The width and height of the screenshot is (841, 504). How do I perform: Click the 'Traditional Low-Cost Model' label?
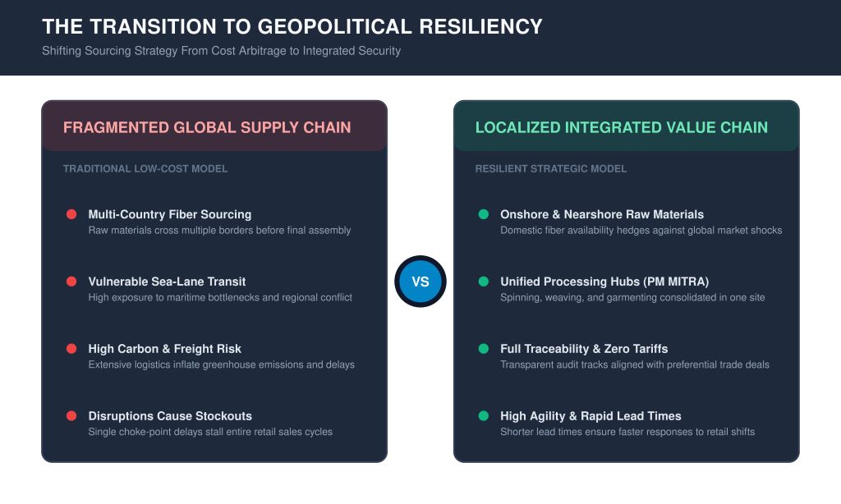[145, 168]
